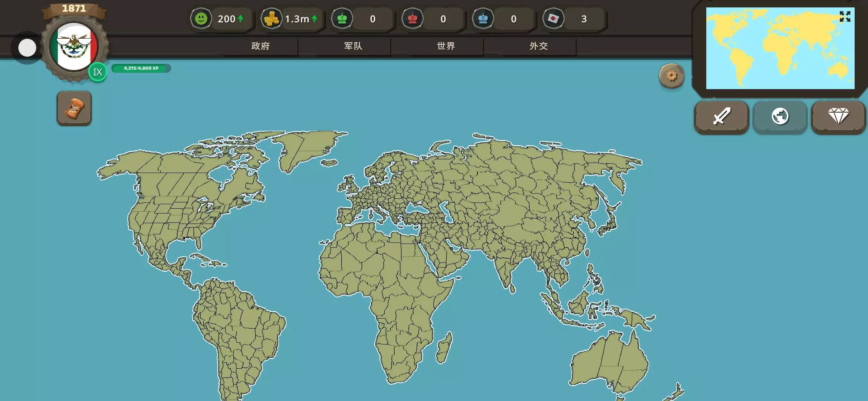The image size is (868, 401).
Task: Click the green crown counter icon
Action: pos(342,19)
